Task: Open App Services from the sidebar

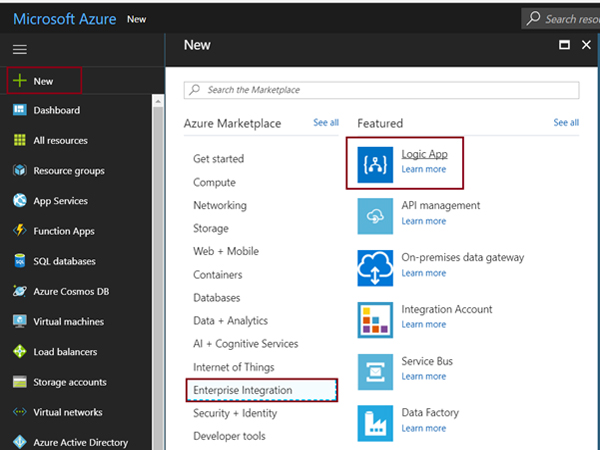Action: 60,201
